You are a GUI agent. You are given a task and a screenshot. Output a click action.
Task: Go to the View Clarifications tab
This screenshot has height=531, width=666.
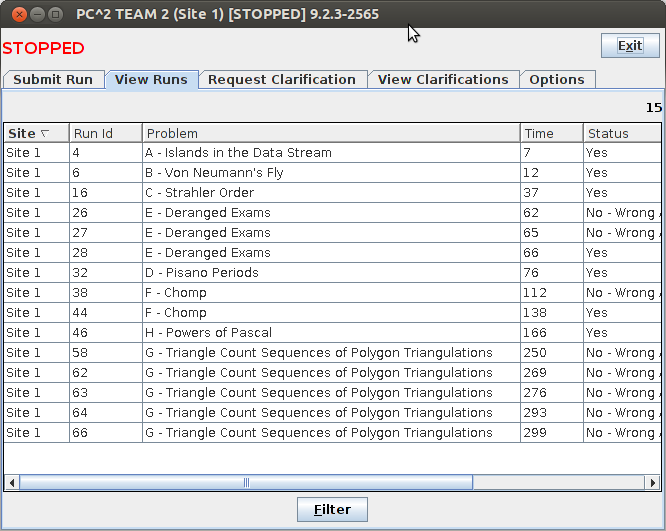click(443, 80)
